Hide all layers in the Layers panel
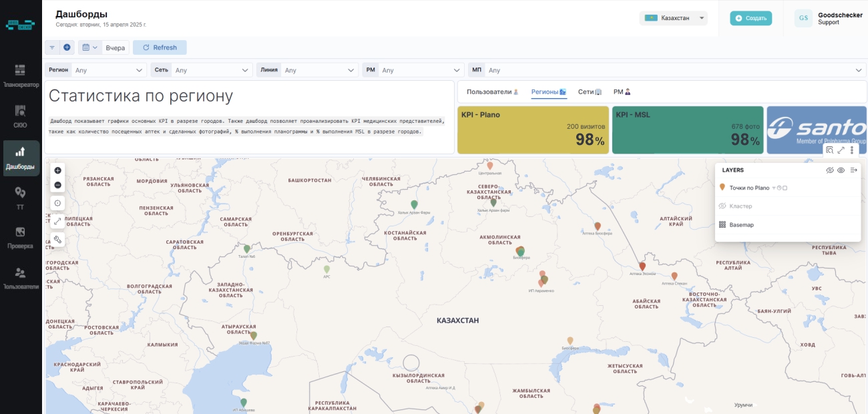 point(830,170)
